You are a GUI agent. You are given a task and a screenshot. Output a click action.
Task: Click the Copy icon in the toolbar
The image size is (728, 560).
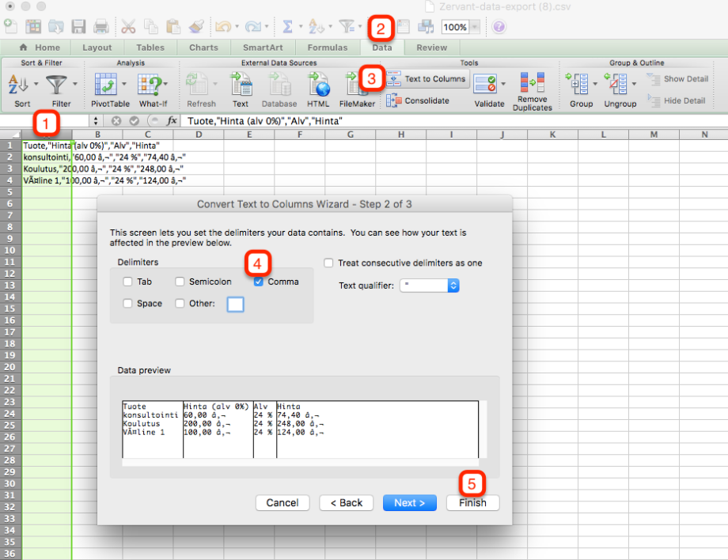[x=150, y=26]
